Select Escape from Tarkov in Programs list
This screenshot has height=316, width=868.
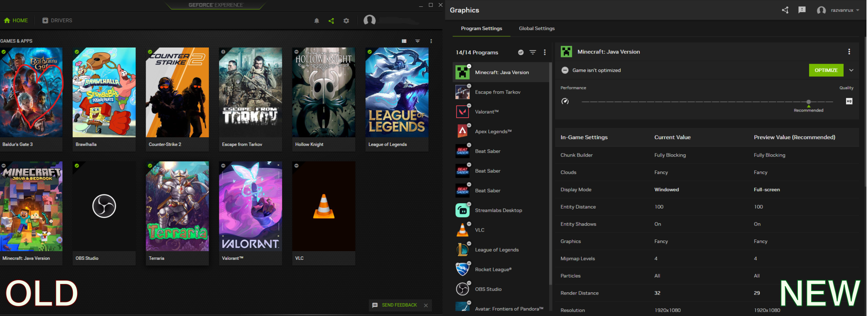(501, 92)
